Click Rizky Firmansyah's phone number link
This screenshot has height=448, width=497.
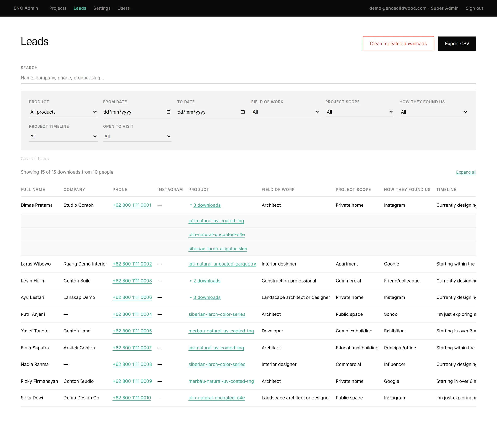(132, 381)
